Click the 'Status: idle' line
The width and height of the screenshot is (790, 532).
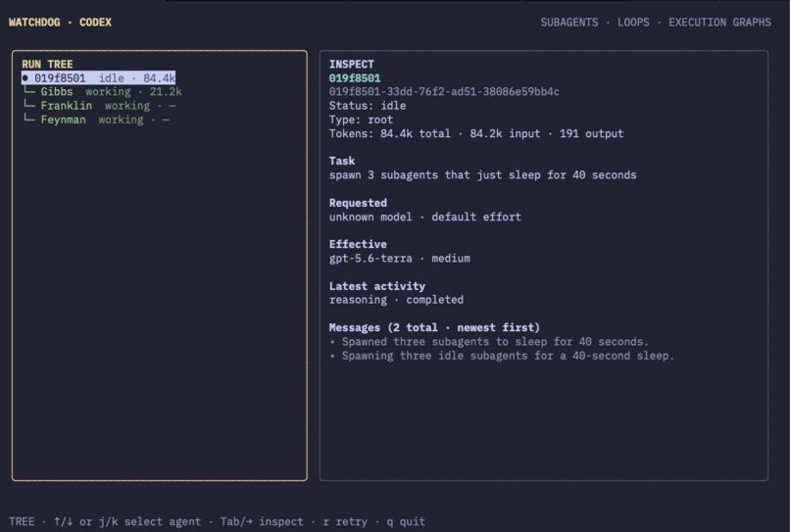coord(368,106)
